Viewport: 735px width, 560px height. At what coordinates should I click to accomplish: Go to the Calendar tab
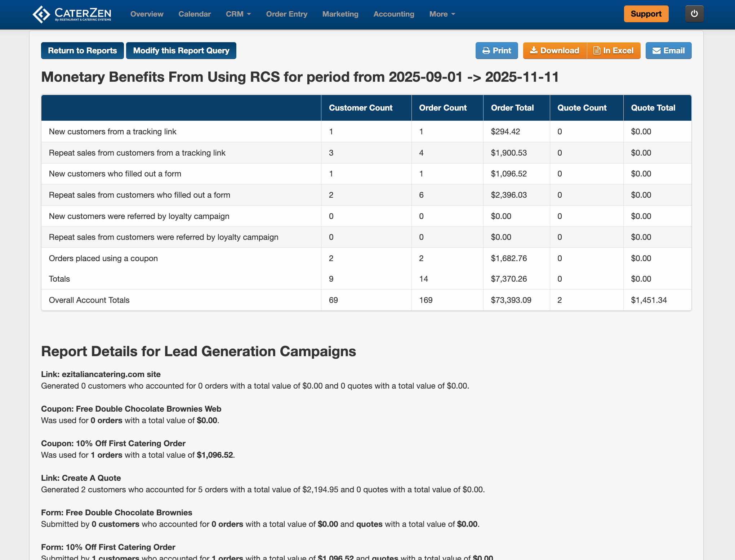(x=195, y=14)
